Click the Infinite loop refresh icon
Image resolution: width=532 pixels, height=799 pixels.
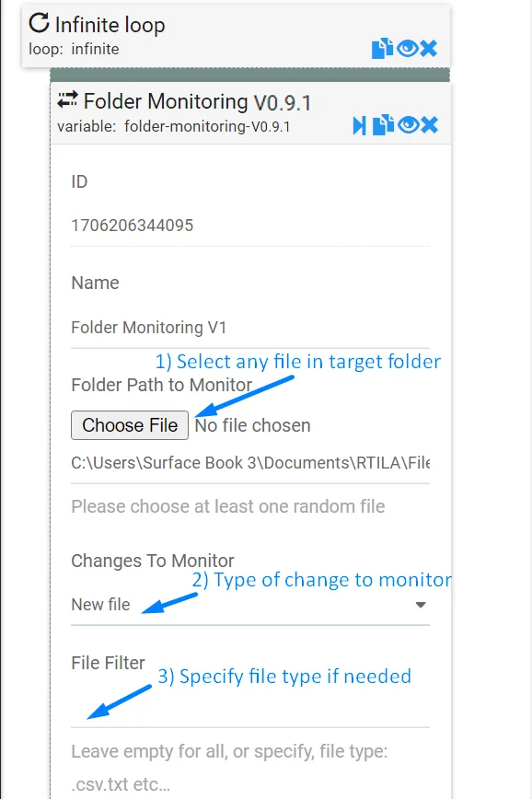(40, 23)
